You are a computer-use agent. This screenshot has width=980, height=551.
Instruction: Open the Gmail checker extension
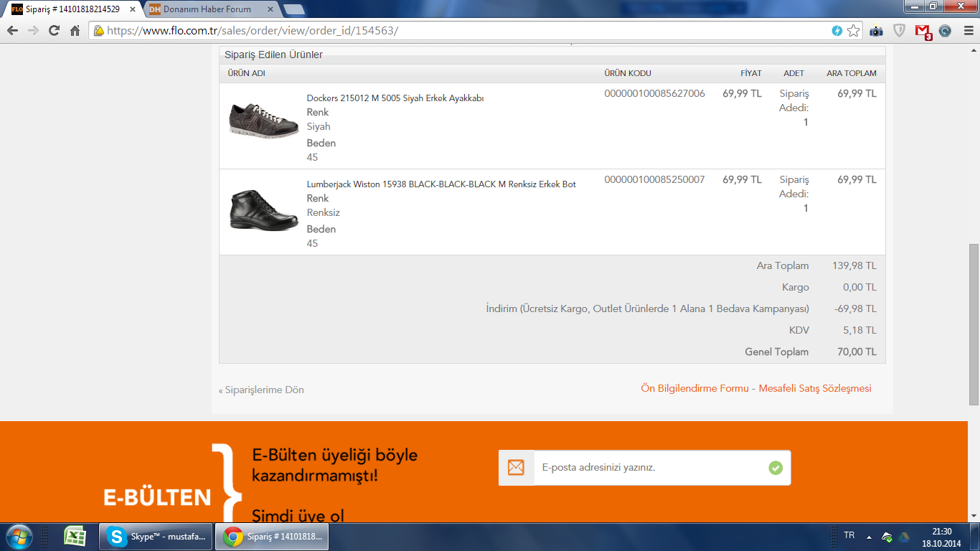(x=923, y=31)
